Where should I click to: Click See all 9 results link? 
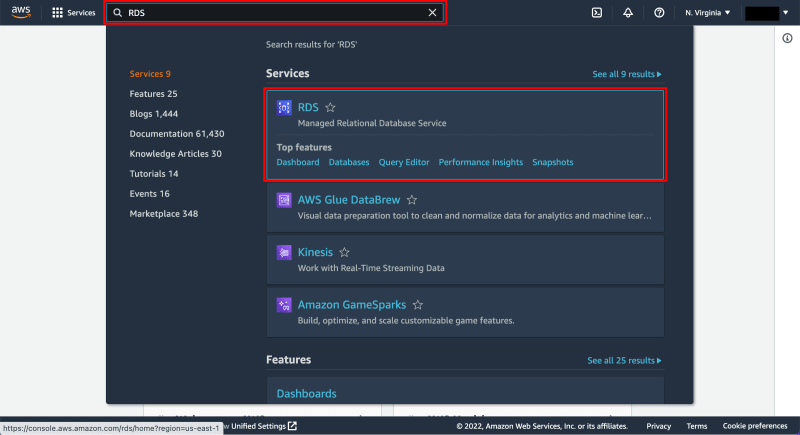[x=627, y=74]
